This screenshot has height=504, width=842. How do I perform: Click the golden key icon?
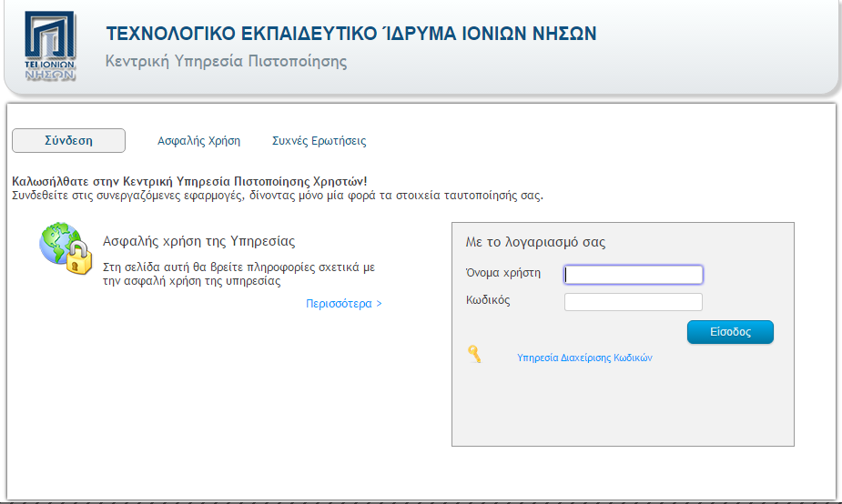[474, 354]
